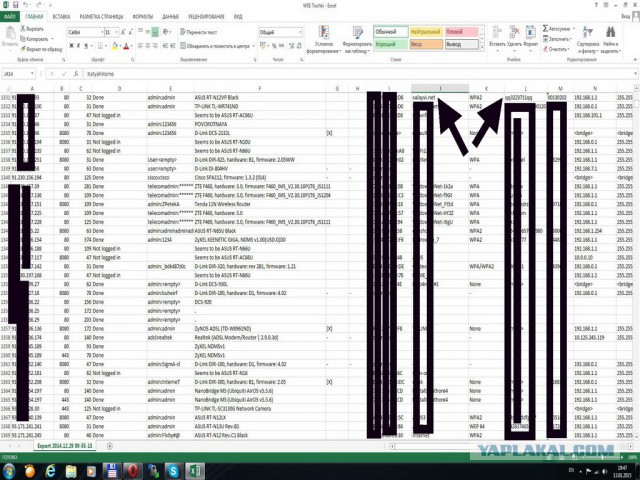Open Skype from the Windows taskbar
This screenshot has width=640, height=480.
coord(173,471)
